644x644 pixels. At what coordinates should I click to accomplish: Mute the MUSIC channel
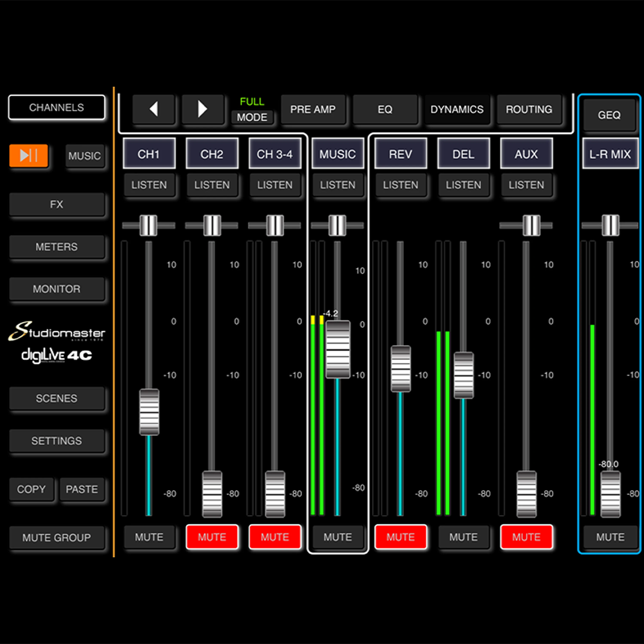point(337,537)
